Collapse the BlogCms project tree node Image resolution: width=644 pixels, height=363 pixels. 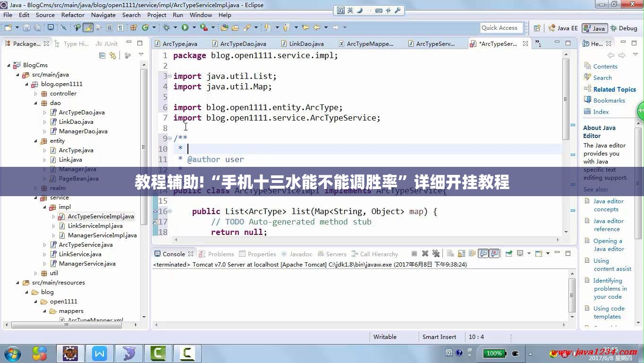click(x=8, y=65)
